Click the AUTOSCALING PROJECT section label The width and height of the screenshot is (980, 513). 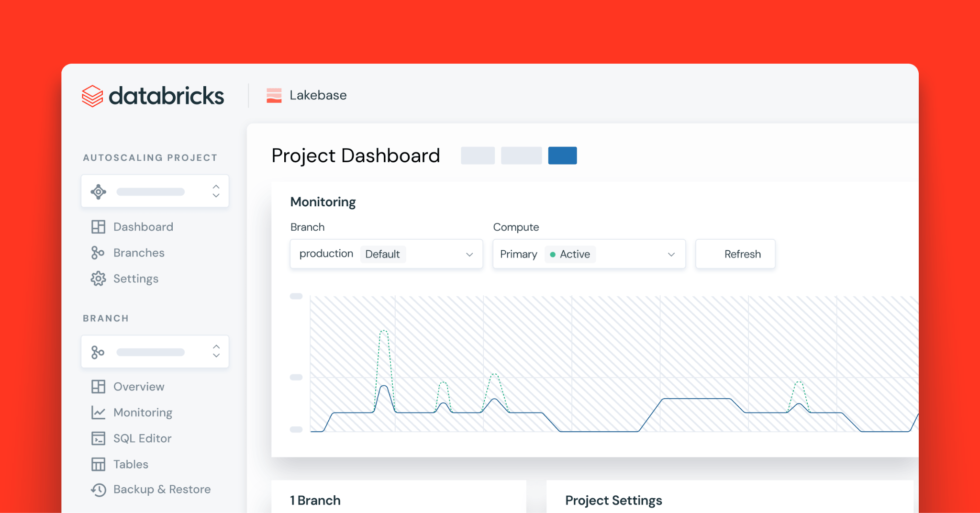pos(150,158)
